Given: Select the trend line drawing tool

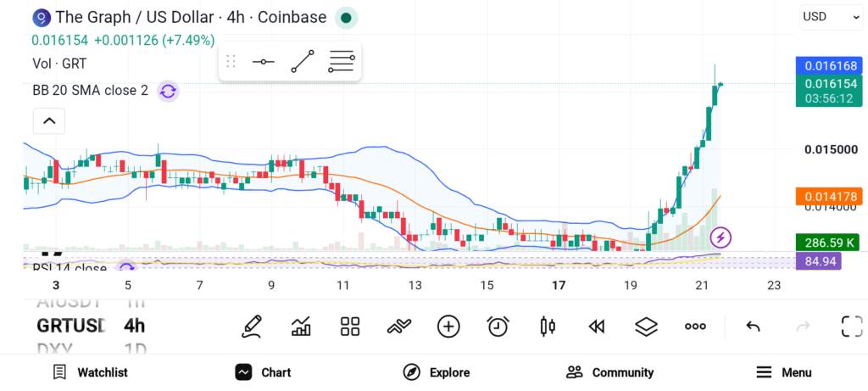Looking at the screenshot, I should point(303,61).
